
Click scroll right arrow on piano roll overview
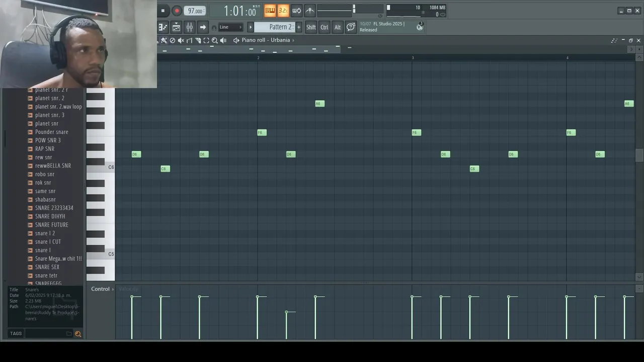pyautogui.click(x=631, y=49)
